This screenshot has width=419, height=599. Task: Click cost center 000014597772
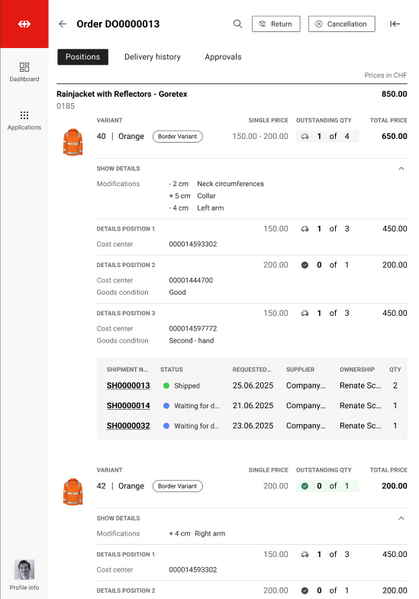(193, 329)
